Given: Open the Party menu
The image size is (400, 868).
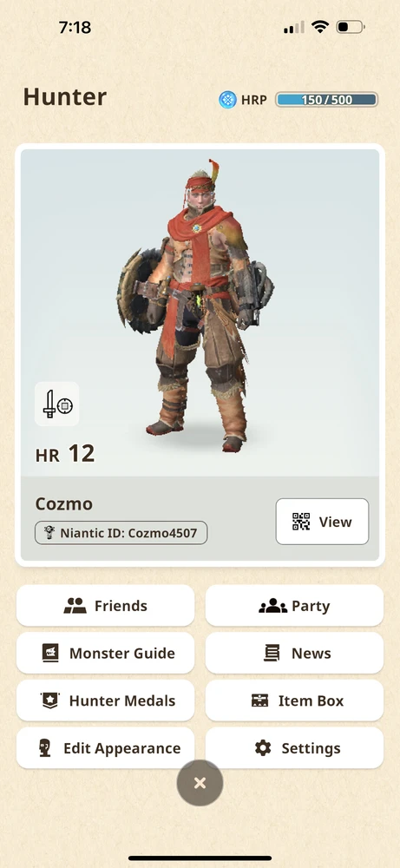Looking at the screenshot, I should point(294,606).
